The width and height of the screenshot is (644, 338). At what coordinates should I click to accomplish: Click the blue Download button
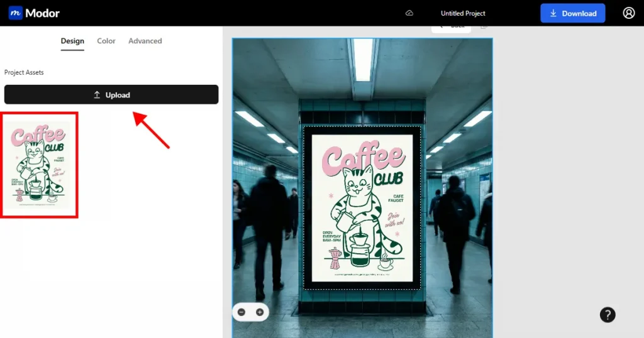pos(572,13)
